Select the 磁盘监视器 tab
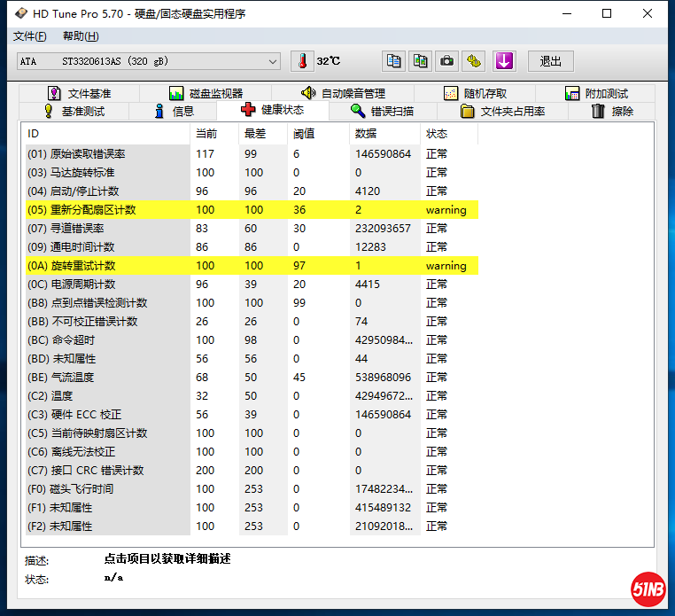 point(206,93)
